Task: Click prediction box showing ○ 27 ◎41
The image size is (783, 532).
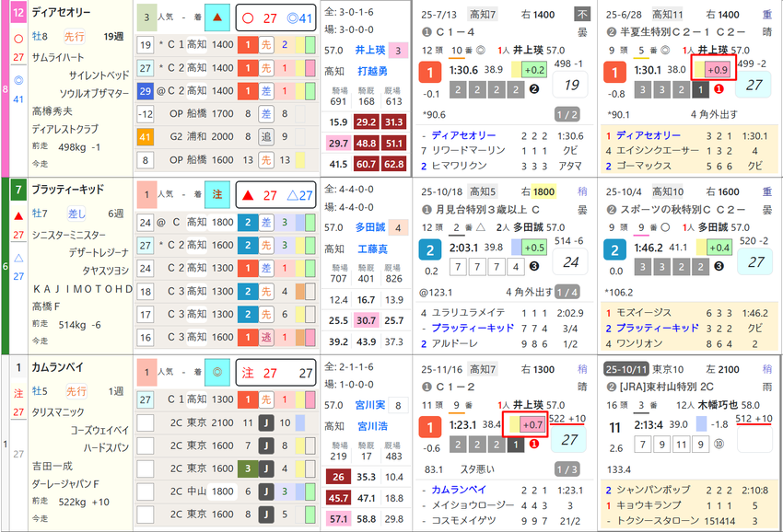Action: [x=276, y=18]
